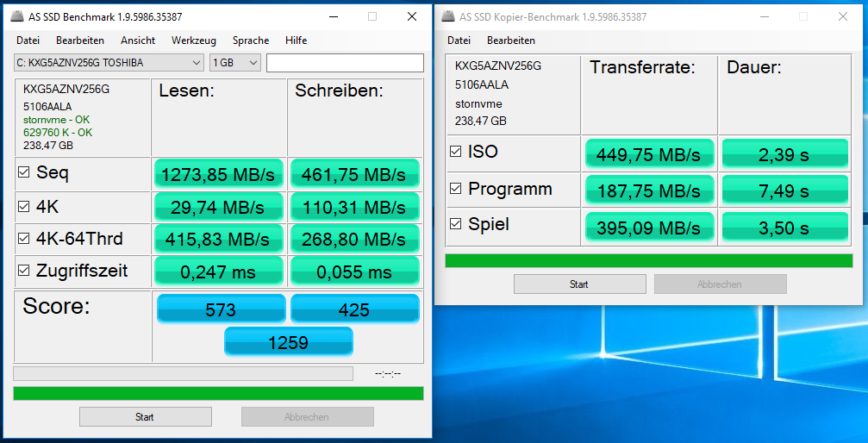Click the 4K write value 110,31 MB/s
Viewport: 868px width, 443px height.
tap(354, 207)
